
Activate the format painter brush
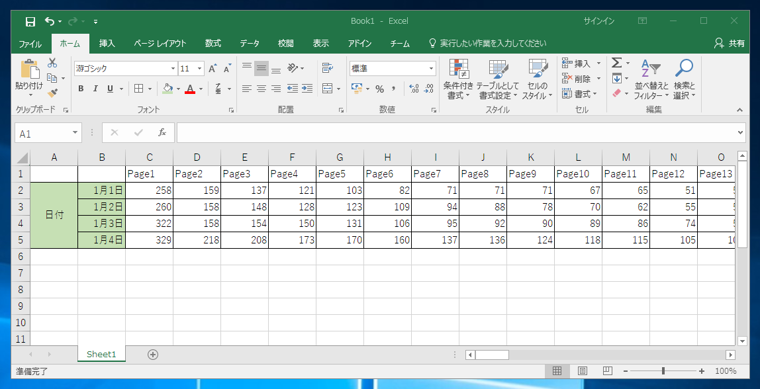tap(52, 92)
